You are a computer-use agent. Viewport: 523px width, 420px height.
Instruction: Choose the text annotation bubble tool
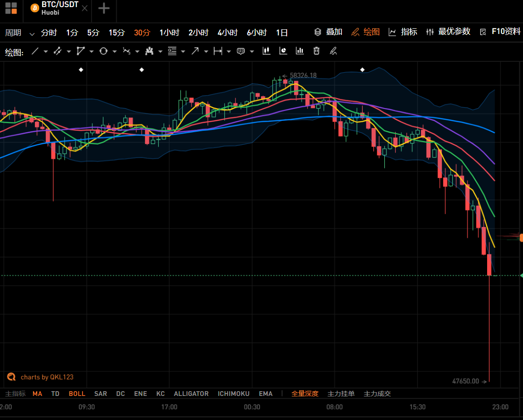tap(241, 51)
